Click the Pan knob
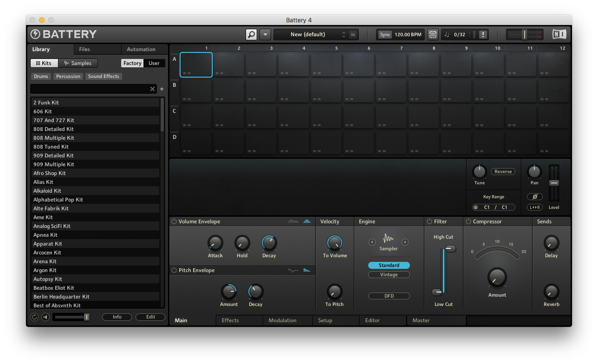Screen dimensions: 598x364 coord(534,172)
